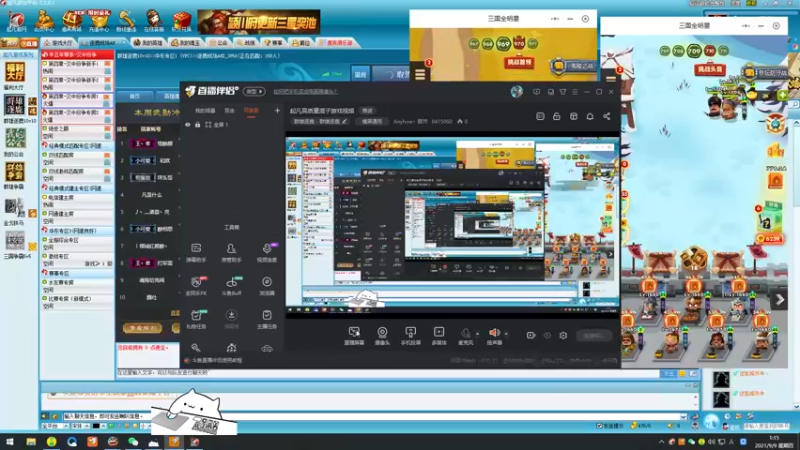800x450 pixels.
Task: Click the 退出 button in the game lobby
Action: pos(361,74)
